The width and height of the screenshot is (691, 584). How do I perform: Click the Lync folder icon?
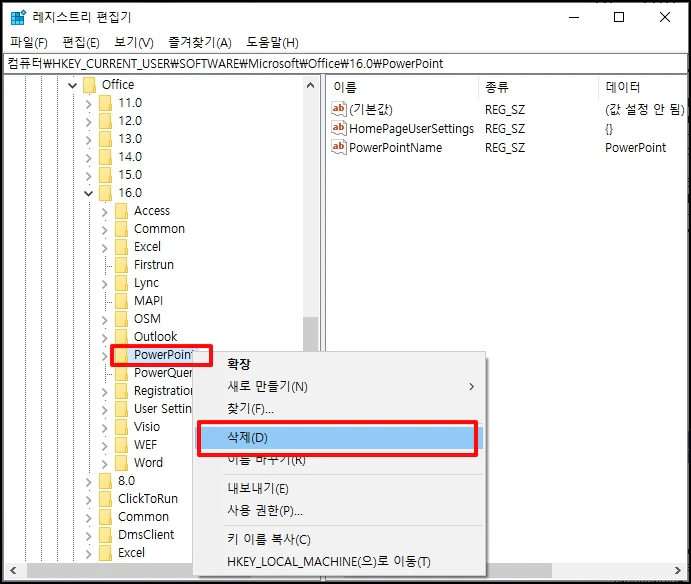click(121, 283)
